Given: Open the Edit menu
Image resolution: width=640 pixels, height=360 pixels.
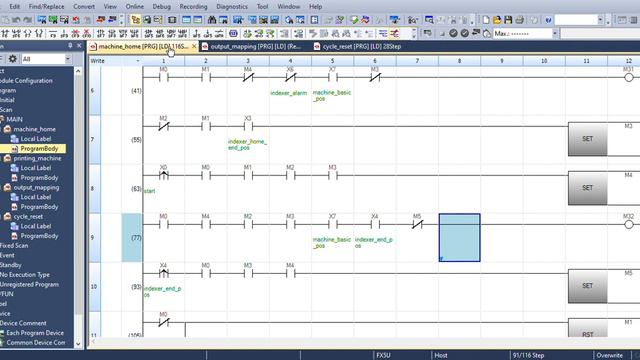Looking at the screenshot, I should [x=15, y=7].
